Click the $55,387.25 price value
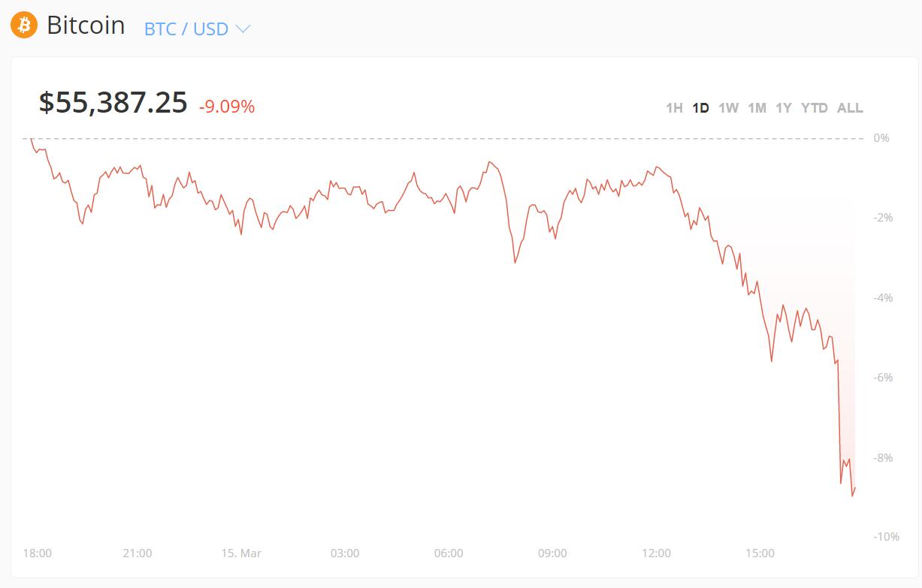The height and width of the screenshot is (588, 922). pyautogui.click(x=113, y=103)
